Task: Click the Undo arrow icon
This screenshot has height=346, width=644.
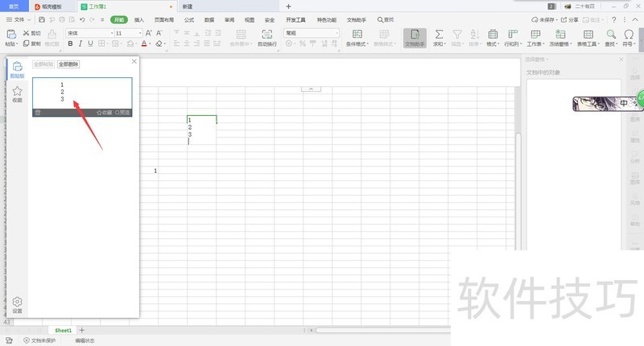Action: 82,19
